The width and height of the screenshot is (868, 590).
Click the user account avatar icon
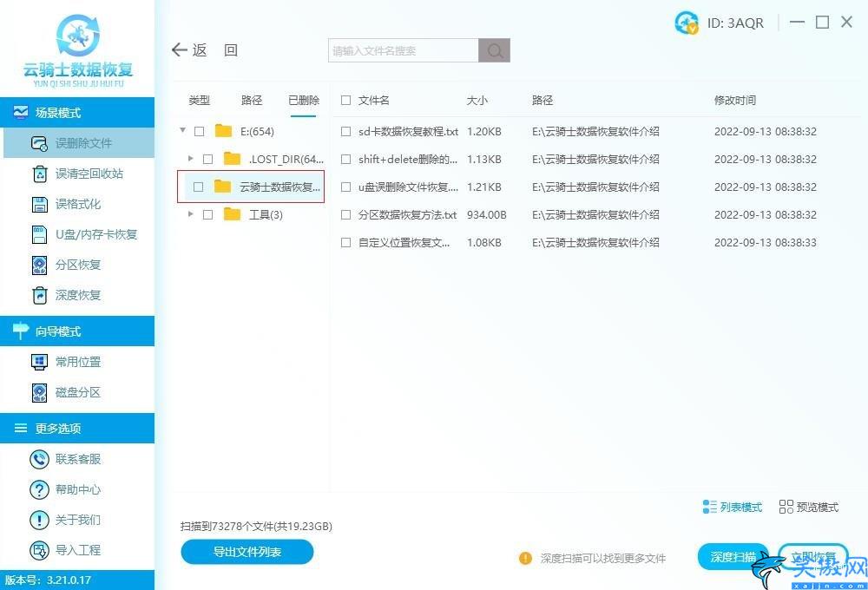pos(687,23)
